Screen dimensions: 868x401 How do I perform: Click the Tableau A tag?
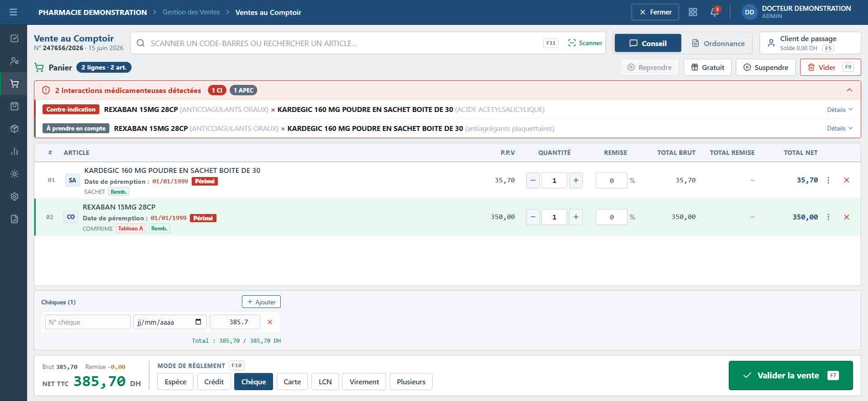click(x=131, y=228)
